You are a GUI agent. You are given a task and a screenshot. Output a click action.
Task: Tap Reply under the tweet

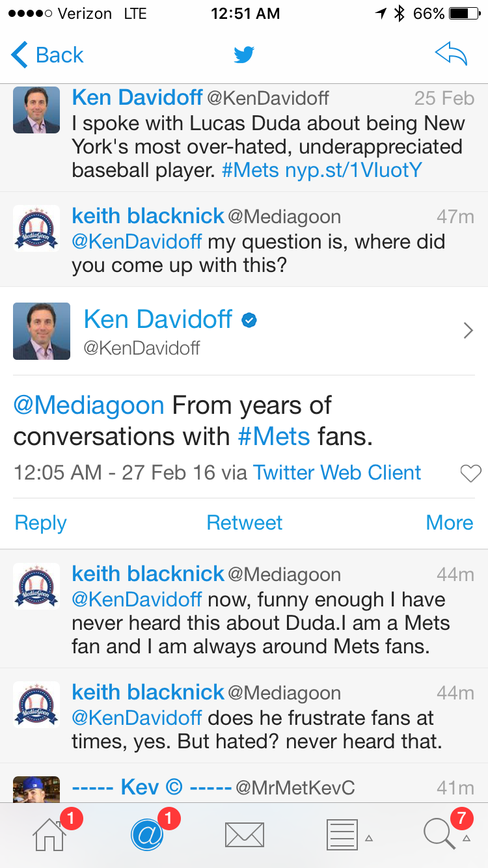(40, 522)
